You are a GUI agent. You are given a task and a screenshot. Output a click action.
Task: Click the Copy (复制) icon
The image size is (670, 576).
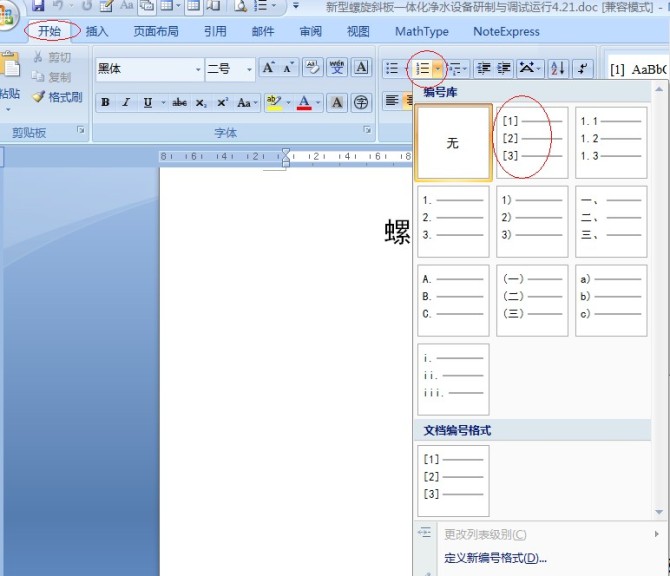pos(38,76)
